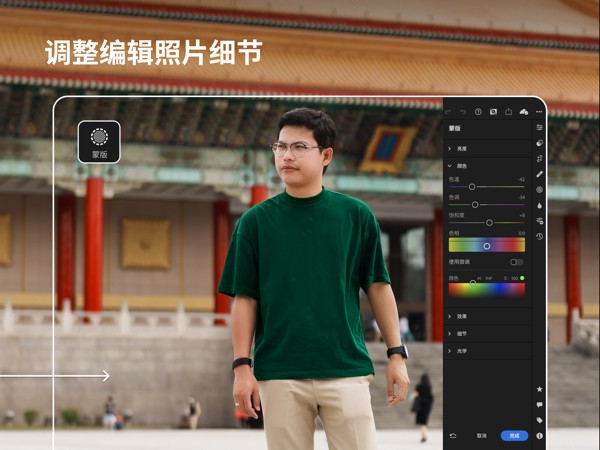Click the 使用微调 label text

[x=459, y=262]
